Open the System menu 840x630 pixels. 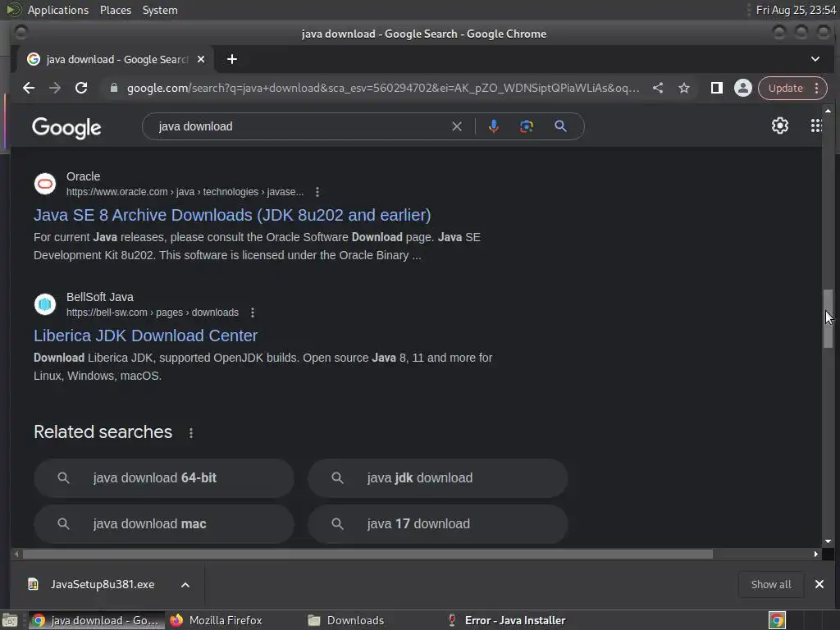click(x=160, y=10)
